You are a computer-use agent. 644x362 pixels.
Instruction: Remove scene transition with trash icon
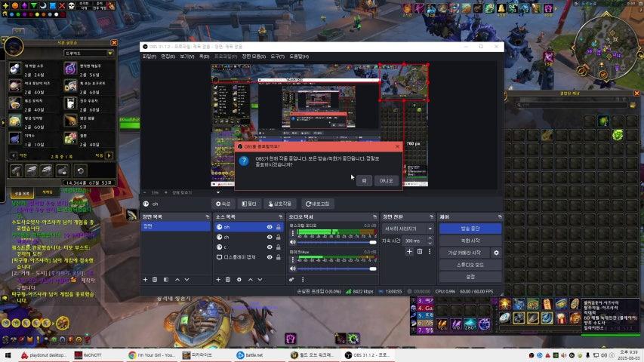tap(420, 251)
